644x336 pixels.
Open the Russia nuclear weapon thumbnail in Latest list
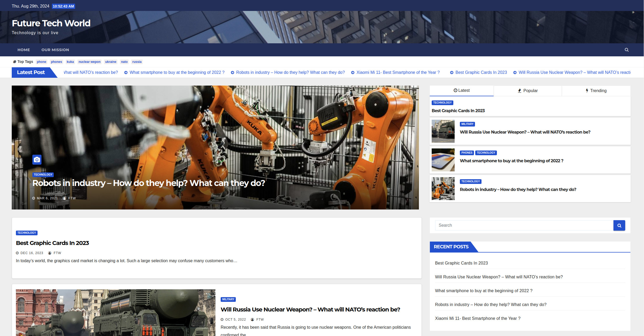(x=443, y=131)
